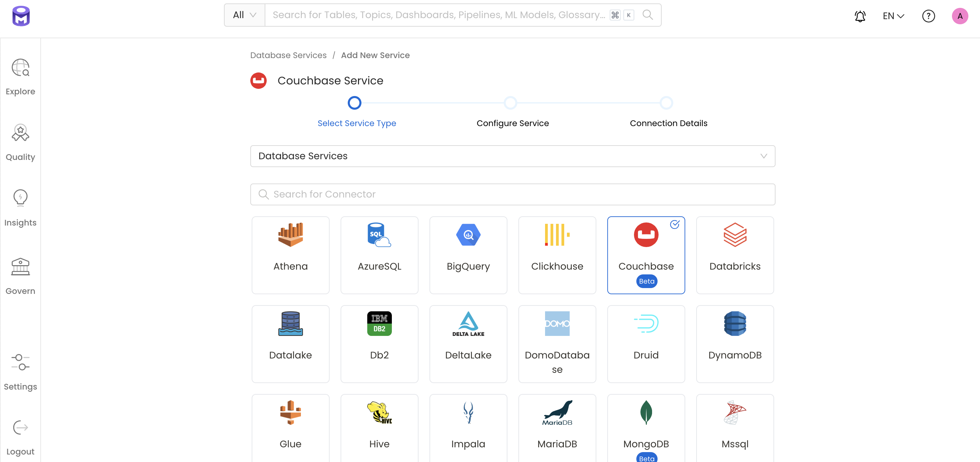Deselect the checked Couchbase connector card
The height and width of the screenshot is (462, 980).
point(646,255)
